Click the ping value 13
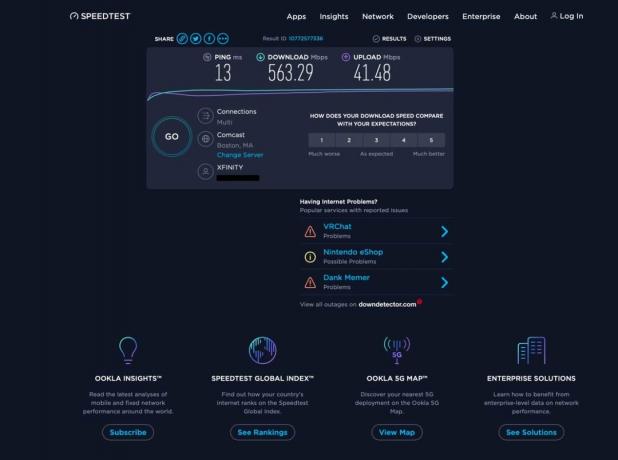The image size is (618, 460). pyautogui.click(x=223, y=73)
